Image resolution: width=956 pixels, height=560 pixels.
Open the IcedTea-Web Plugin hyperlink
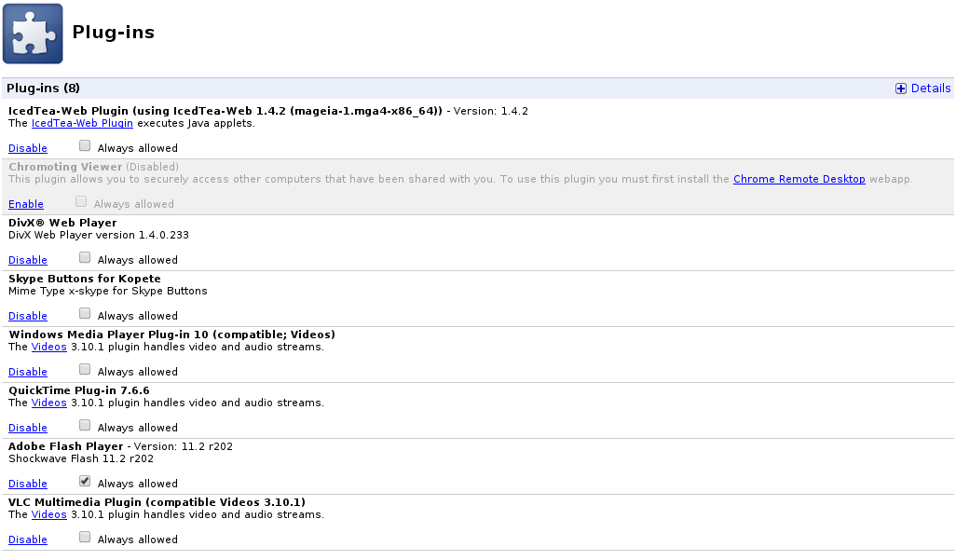click(82, 123)
